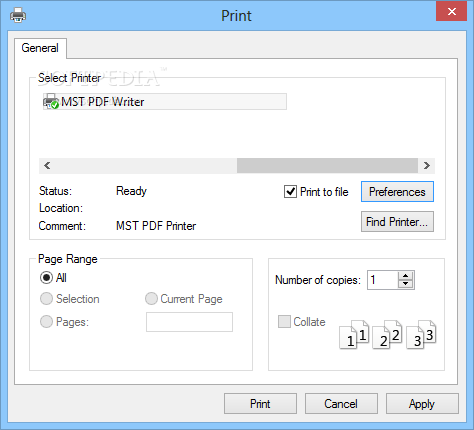Uncheck the Print to file checkbox
474x430 pixels.
coord(290,192)
